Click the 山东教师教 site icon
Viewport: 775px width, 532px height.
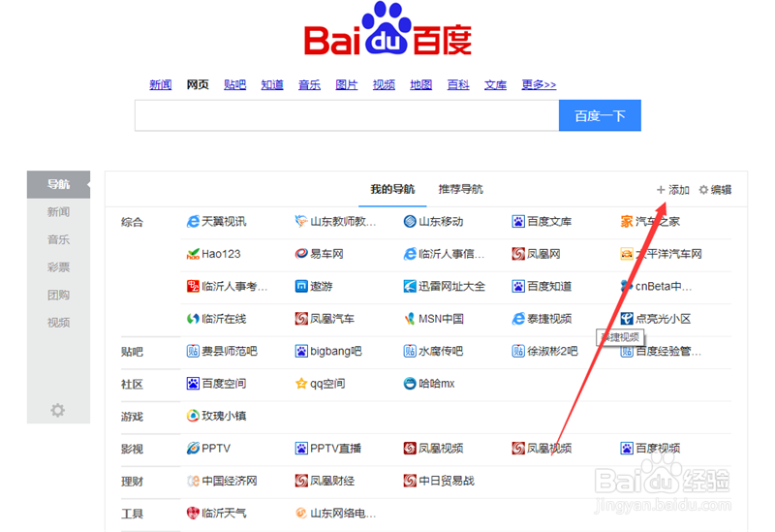tap(301, 222)
